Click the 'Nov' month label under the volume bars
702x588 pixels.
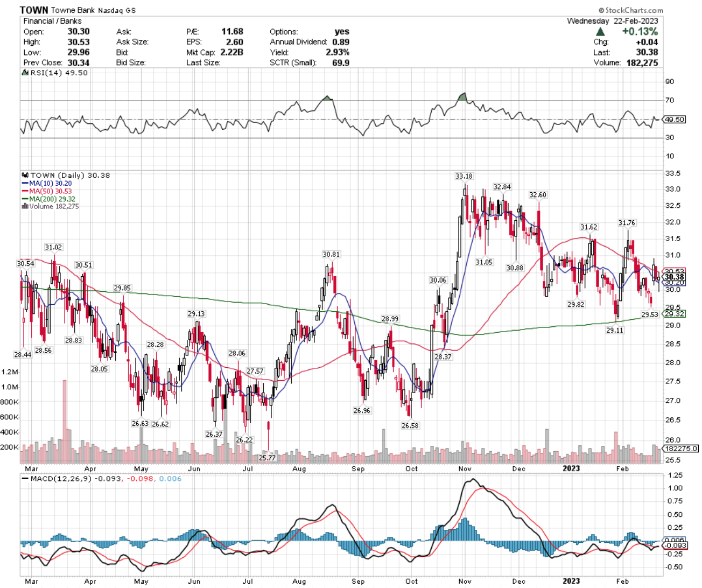(465, 468)
